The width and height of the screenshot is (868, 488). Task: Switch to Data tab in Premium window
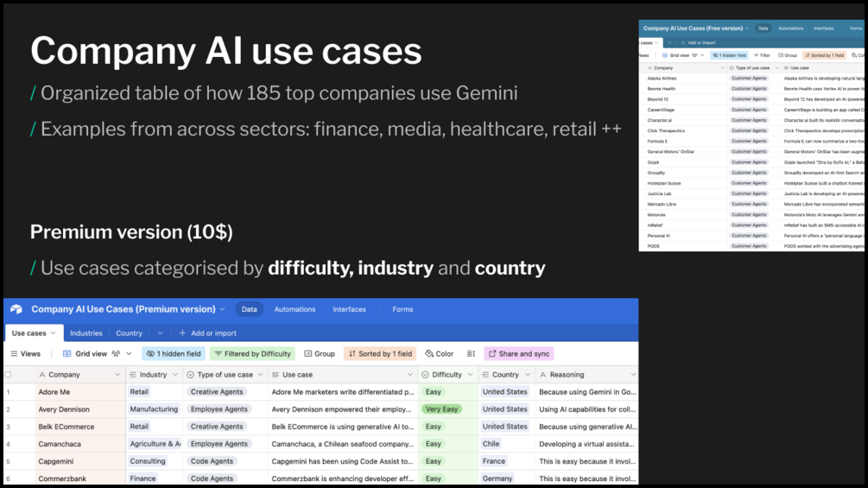coord(249,309)
